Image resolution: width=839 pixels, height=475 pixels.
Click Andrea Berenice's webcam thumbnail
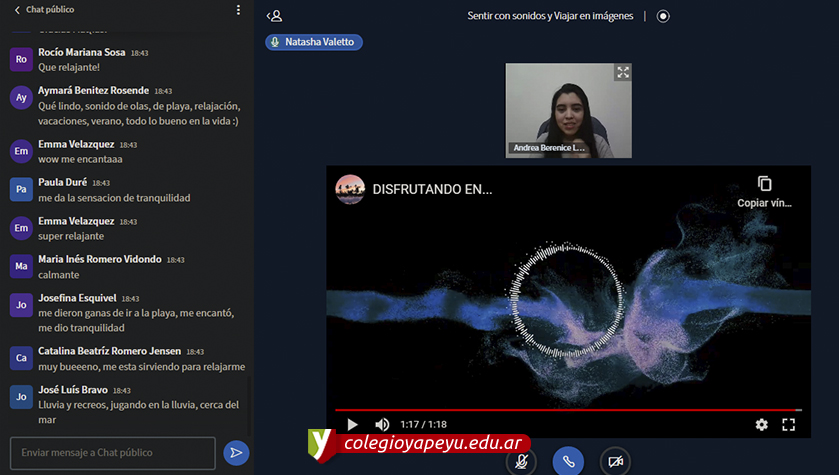click(568, 110)
